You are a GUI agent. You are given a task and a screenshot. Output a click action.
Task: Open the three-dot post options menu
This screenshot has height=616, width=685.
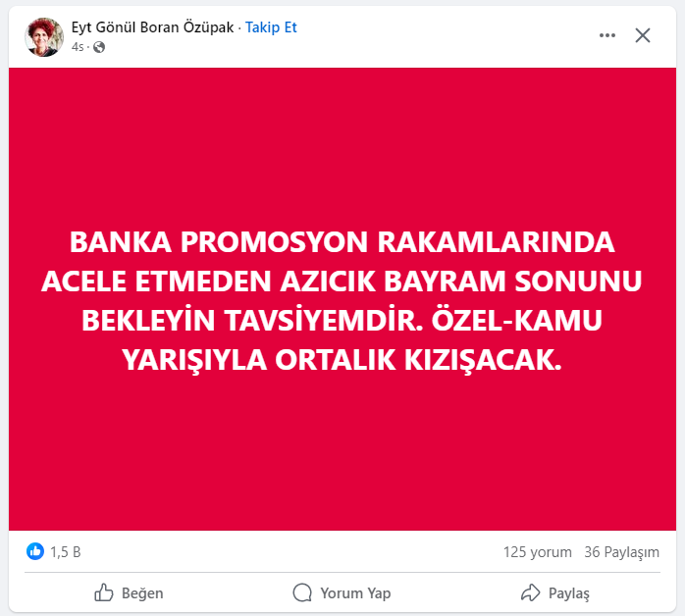[607, 35]
